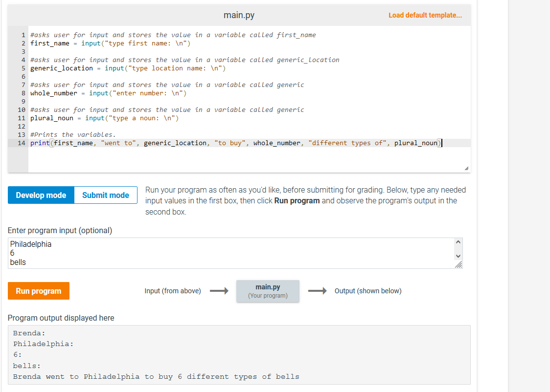This screenshot has width=550, height=392.
Task: Click the Load default template link
Action: pos(425,15)
